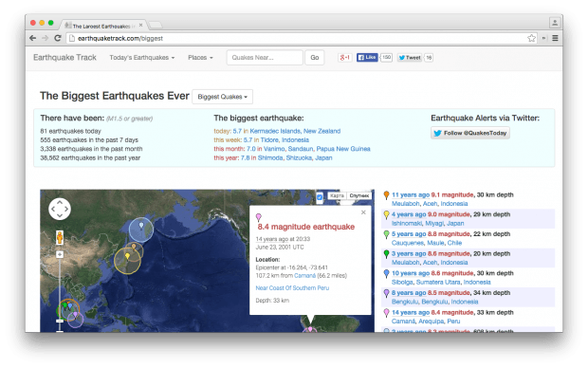Follow @QuakesToday on Twitter
Viewport: 588px width, 368px height.
(470, 133)
